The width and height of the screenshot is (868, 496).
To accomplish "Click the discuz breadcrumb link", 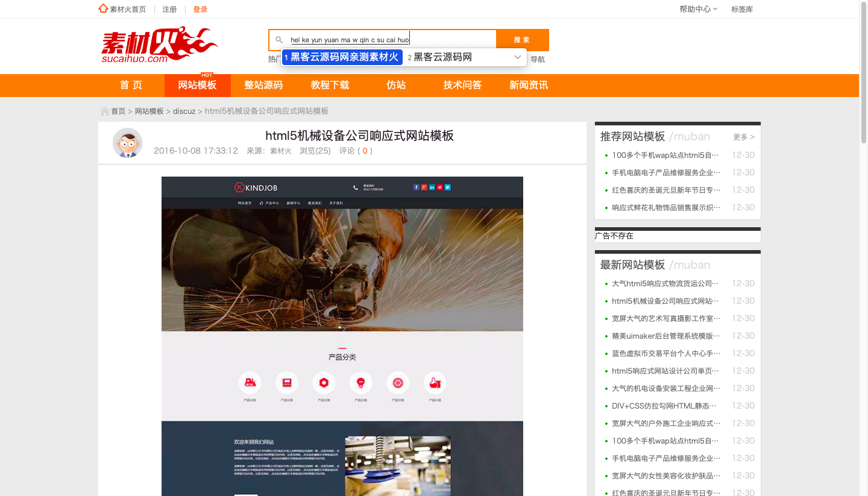I will tap(184, 111).
